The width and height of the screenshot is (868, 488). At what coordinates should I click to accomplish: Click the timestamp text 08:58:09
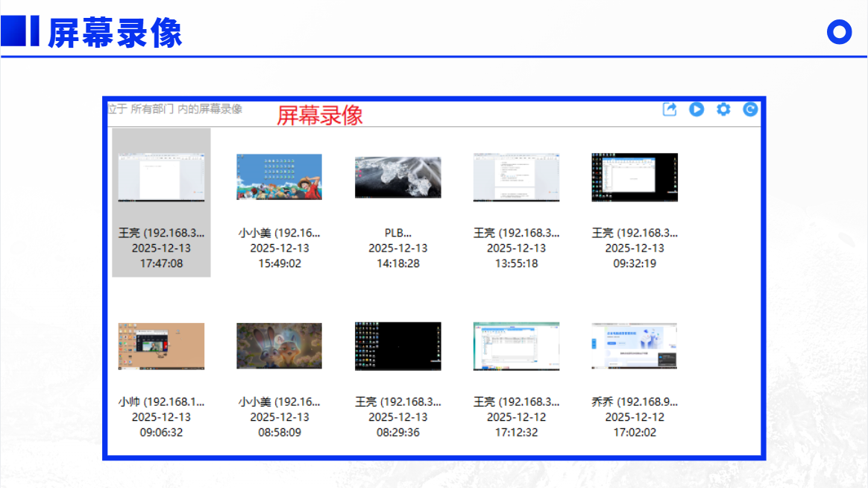280,433
